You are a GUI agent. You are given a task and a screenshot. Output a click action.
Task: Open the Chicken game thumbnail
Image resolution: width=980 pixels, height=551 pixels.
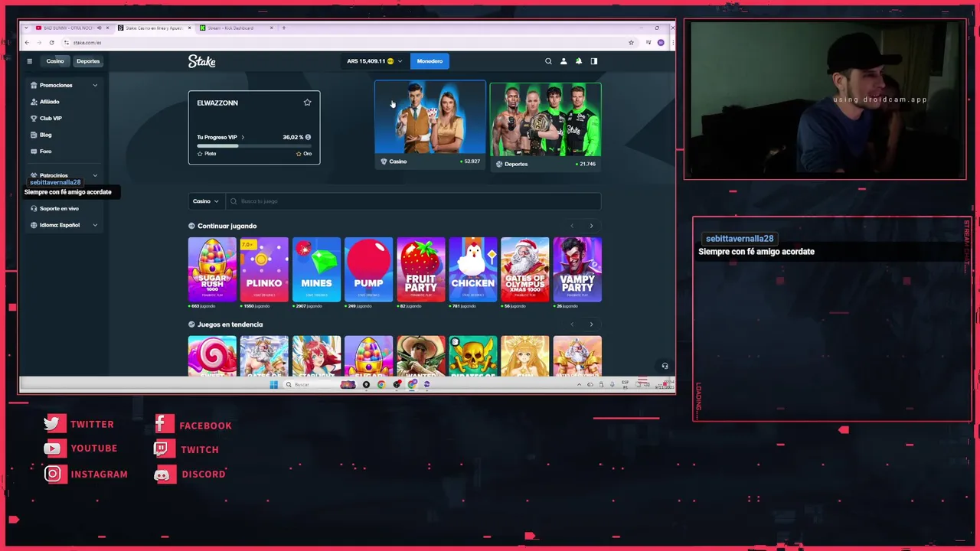click(472, 269)
